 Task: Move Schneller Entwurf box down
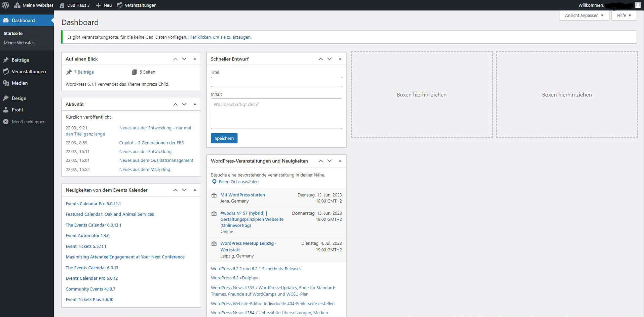[x=329, y=59]
